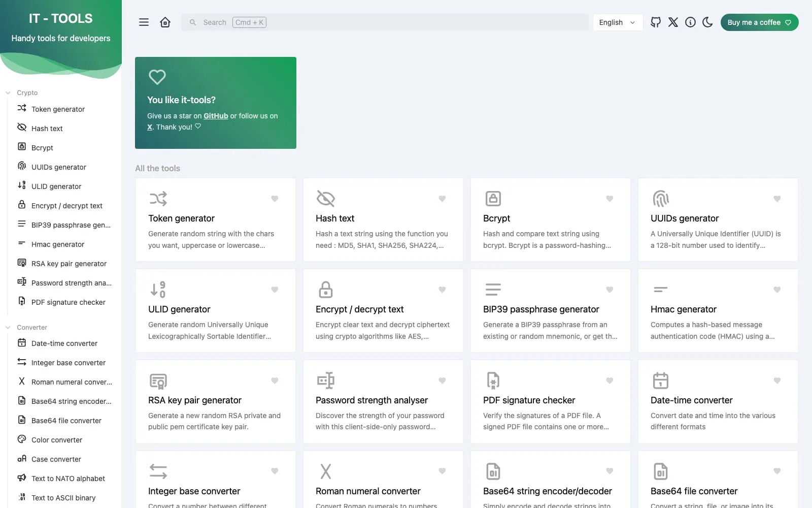Viewport: 812px width, 508px height.
Task: Open the Integer base converter card title
Action: pos(194,491)
